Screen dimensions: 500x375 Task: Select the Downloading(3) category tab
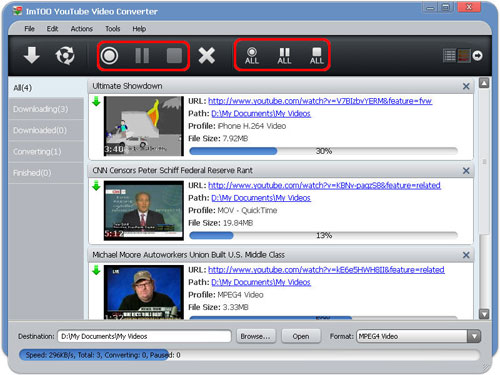46,109
